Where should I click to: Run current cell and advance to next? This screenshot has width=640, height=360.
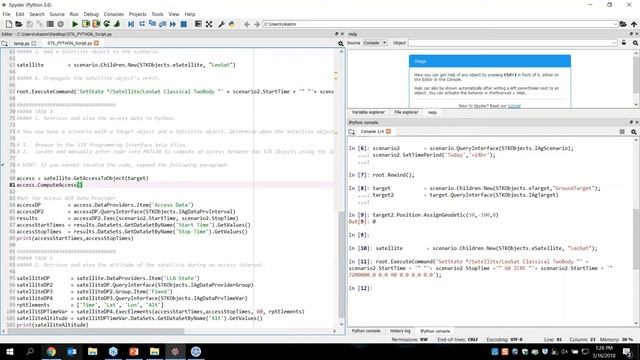96,24
